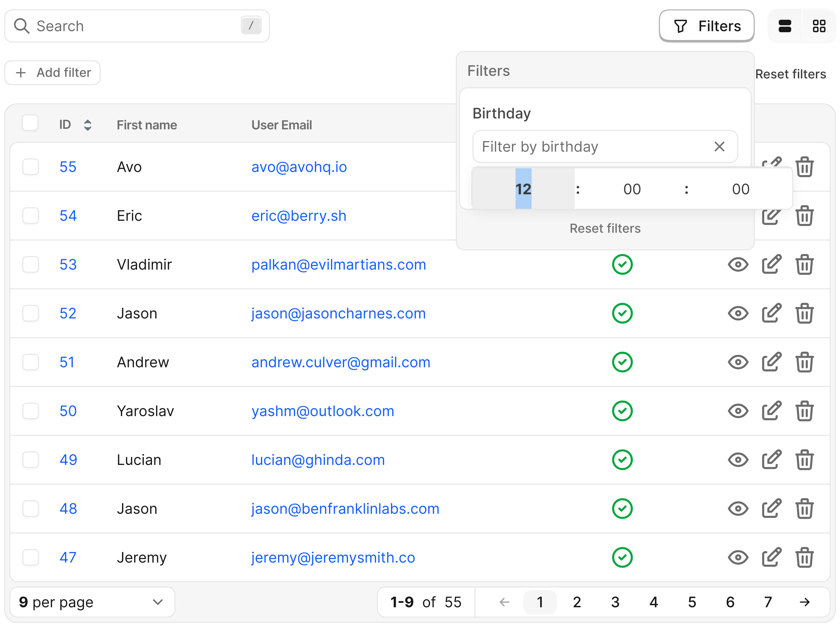Delete the Vladimir record
This screenshot has height=627, width=840.
pos(804,264)
